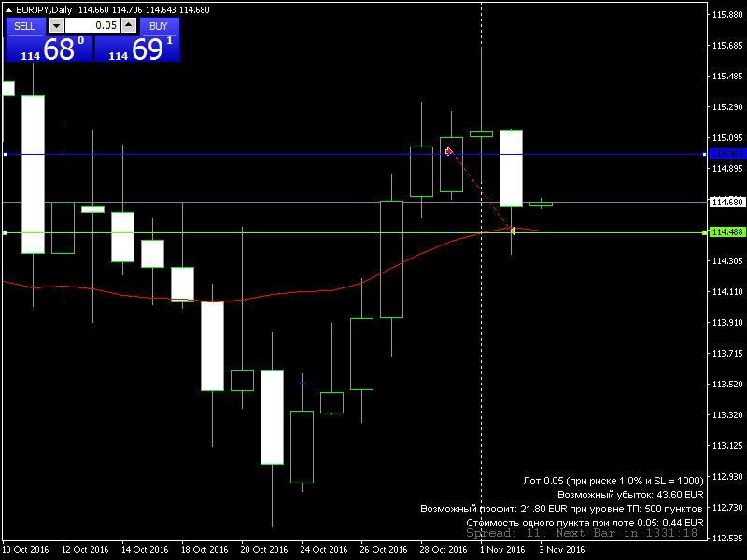The width and height of the screenshot is (747, 560).
Task: Collapse one-click trading panel triangle
Action: [x=8, y=10]
